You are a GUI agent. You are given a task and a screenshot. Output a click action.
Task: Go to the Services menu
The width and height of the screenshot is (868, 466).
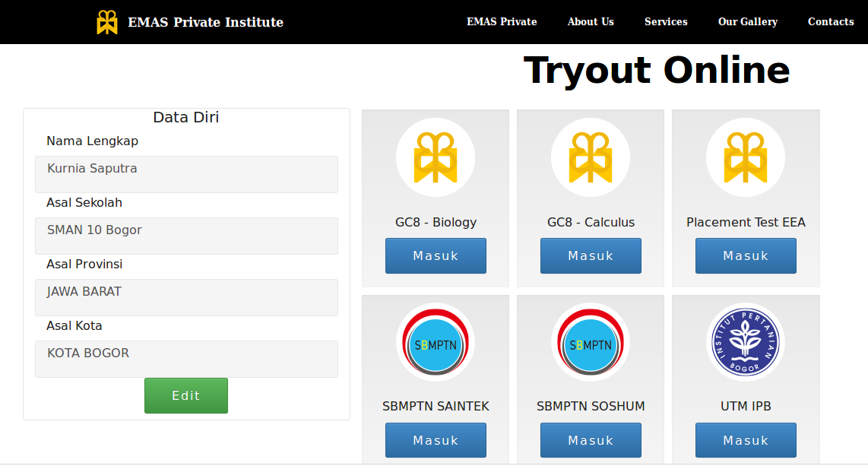click(666, 22)
